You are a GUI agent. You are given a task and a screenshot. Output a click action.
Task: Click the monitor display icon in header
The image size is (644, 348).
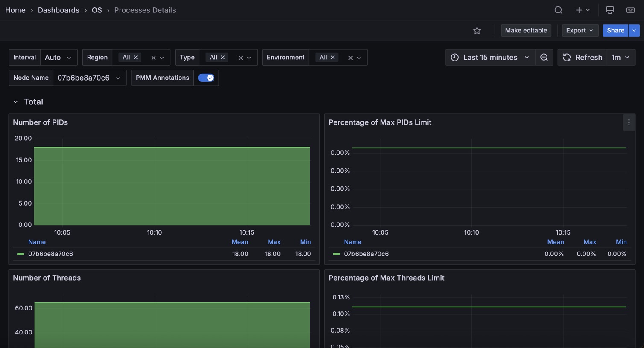610,10
